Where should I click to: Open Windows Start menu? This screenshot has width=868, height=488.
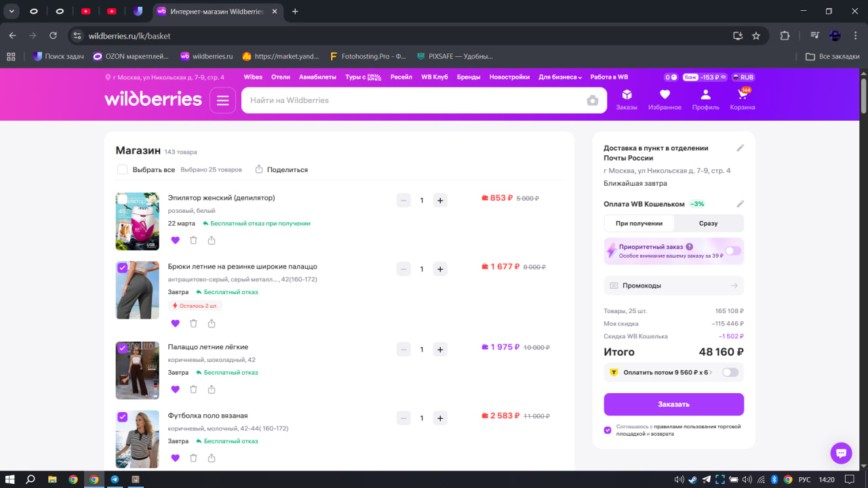(x=10, y=479)
